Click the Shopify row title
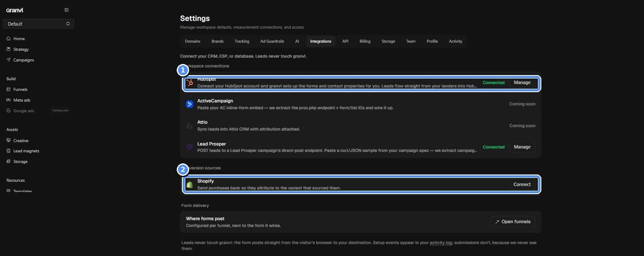 click(x=205, y=181)
